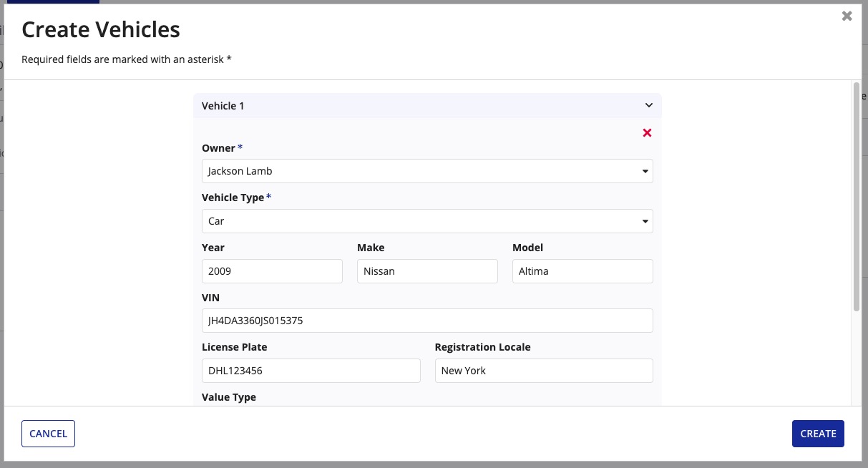Image resolution: width=868 pixels, height=468 pixels.
Task: Click the dialog vertical scrollbar
Action: (856, 197)
